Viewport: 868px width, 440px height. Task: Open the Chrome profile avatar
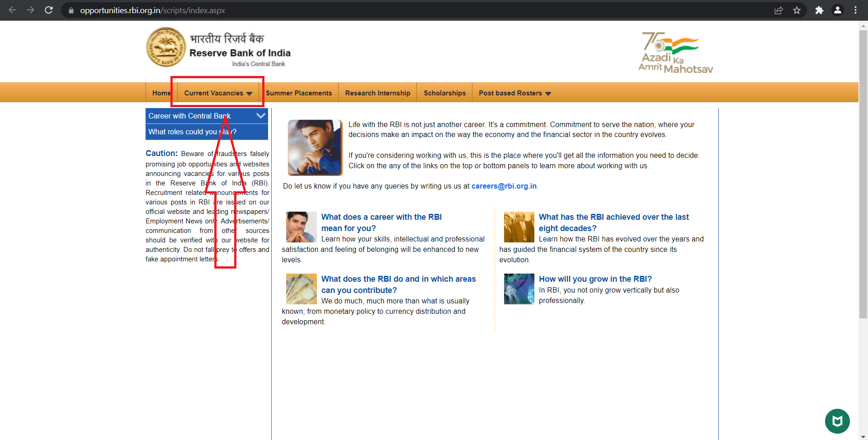[x=837, y=10]
